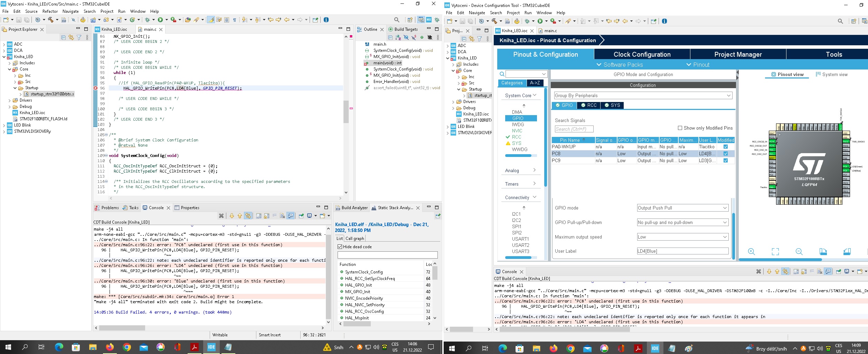Open Maximum output speed dropdown
Viewport: 868px width, 354px height.
coord(682,237)
